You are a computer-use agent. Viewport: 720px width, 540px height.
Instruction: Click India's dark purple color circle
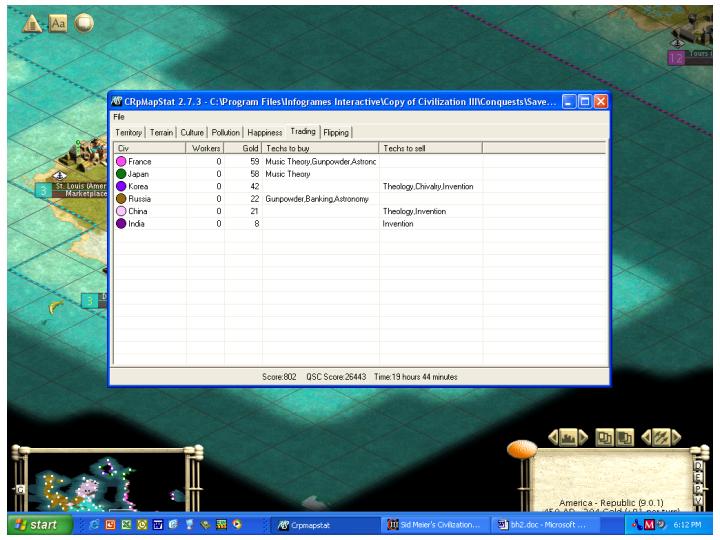121,223
